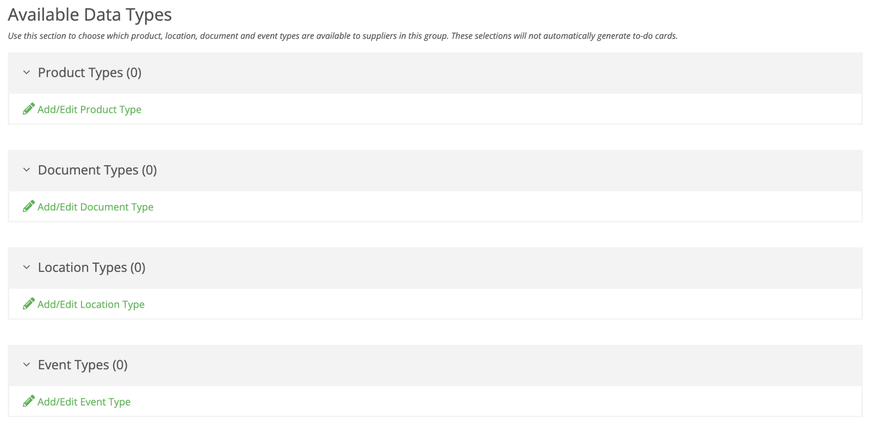Select the Product Types (0) header title
The image size is (870, 429).
pos(90,73)
